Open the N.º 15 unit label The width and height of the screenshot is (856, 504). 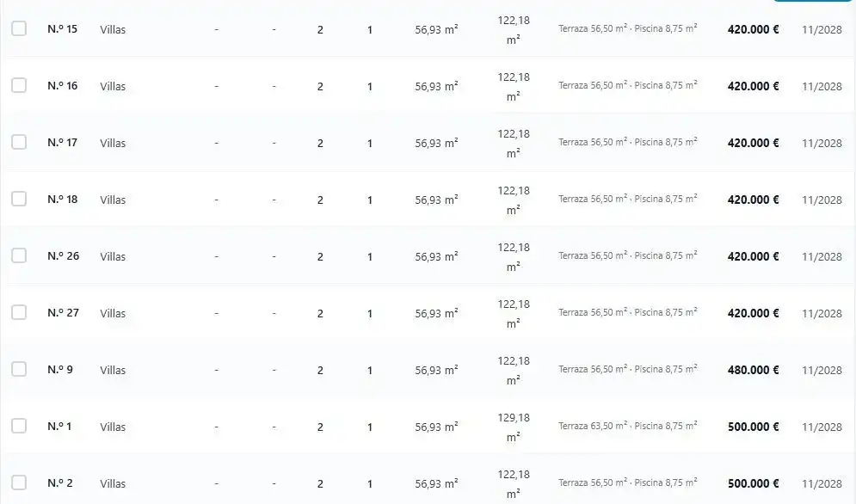coord(62,29)
